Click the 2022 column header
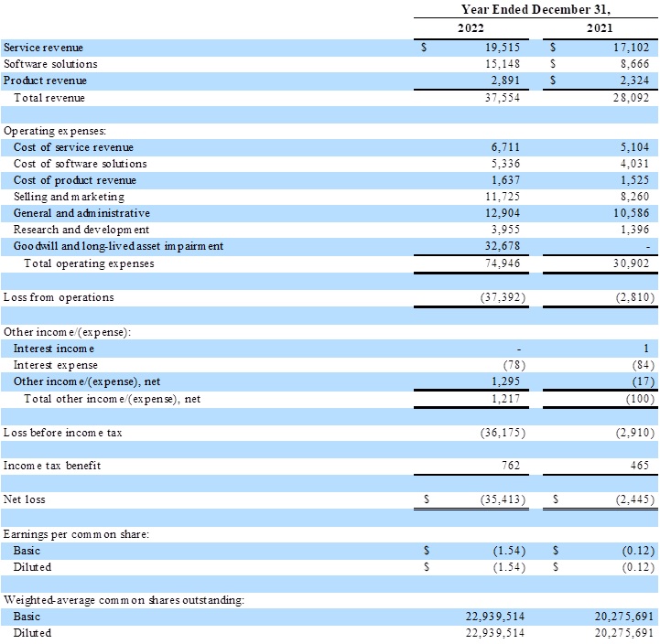 click(471, 28)
